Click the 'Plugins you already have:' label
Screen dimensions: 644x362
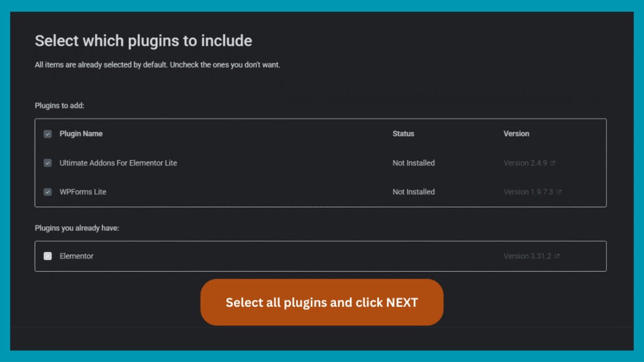point(77,228)
